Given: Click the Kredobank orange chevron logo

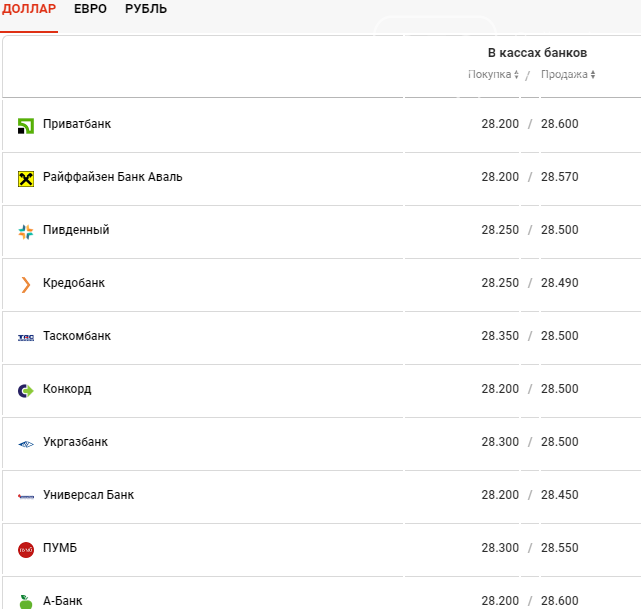Looking at the screenshot, I should coord(26,284).
